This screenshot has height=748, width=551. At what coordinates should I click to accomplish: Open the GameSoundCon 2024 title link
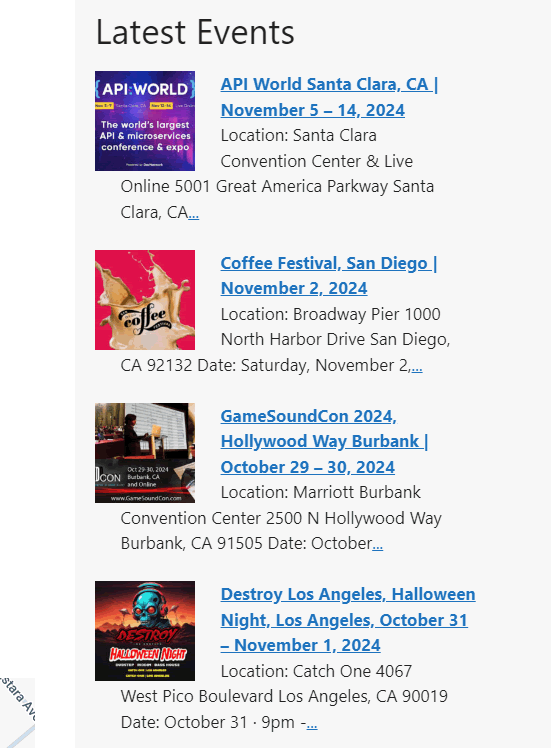[324, 441]
